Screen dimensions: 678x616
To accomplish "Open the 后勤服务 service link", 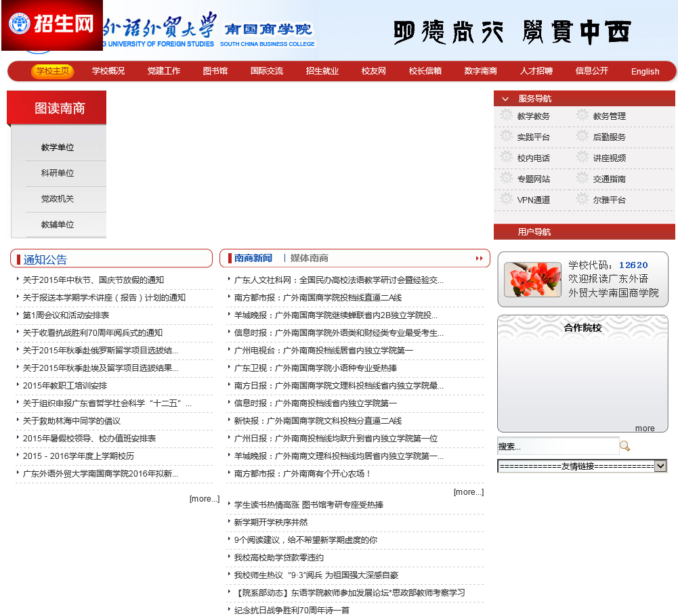I will (609, 137).
